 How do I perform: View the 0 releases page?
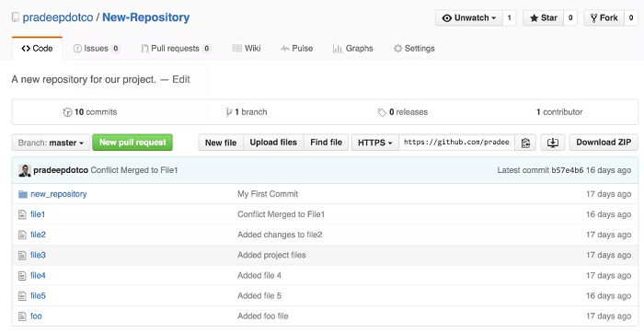(x=403, y=112)
